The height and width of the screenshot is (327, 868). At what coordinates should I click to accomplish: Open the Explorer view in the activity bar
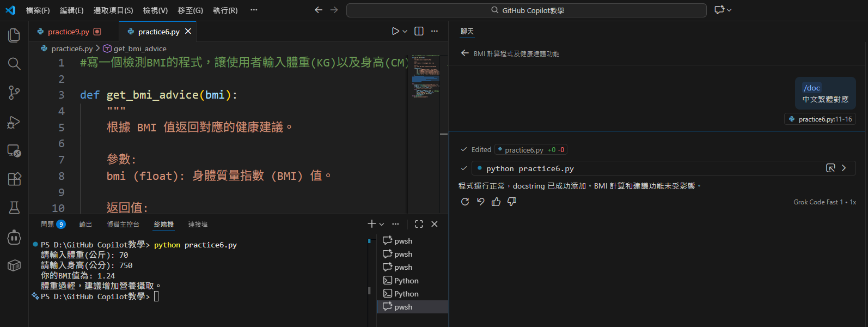(14, 35)
